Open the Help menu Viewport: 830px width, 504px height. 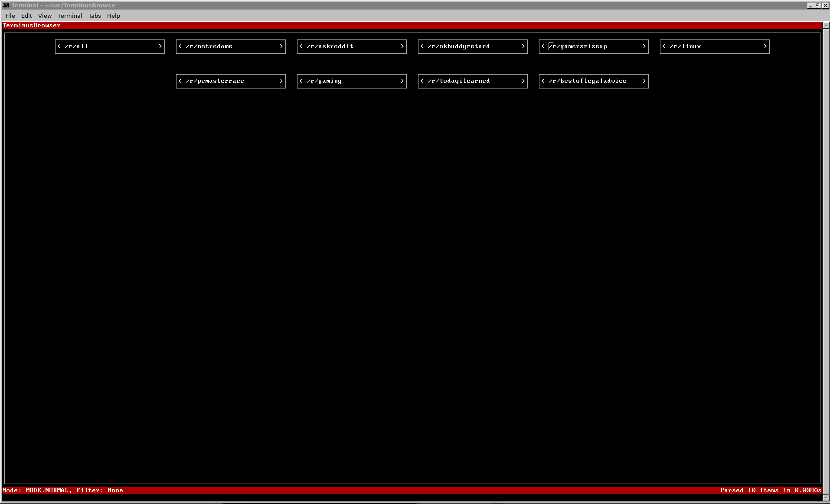click(x=114, y=16)
